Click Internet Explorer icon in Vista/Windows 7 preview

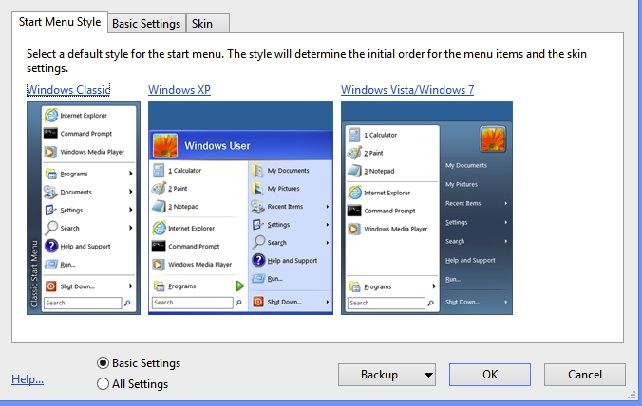[355, 192]
